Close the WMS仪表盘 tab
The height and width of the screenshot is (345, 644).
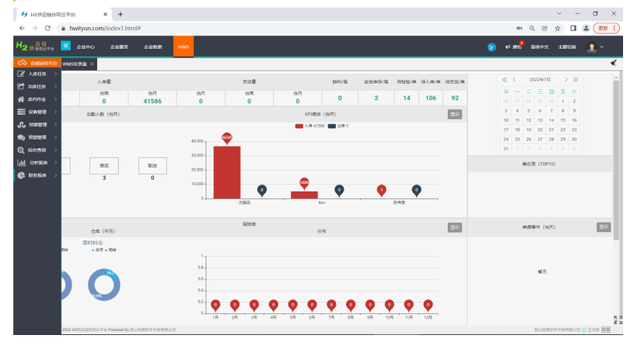[x=92, y=64]
